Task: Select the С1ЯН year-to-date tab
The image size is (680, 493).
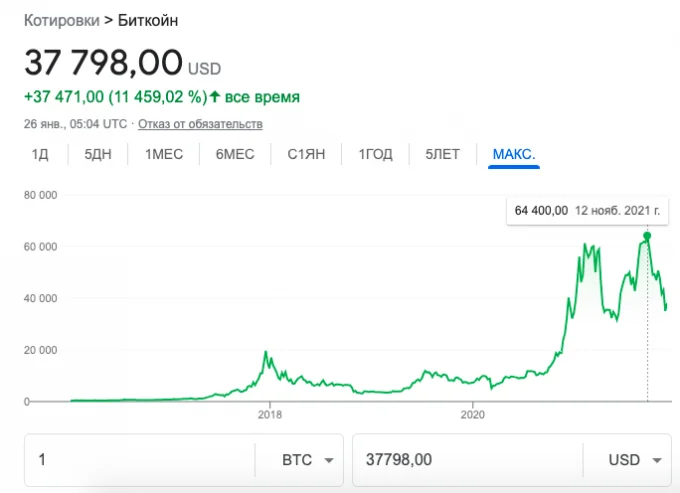Action: click(x=306, y=154)
